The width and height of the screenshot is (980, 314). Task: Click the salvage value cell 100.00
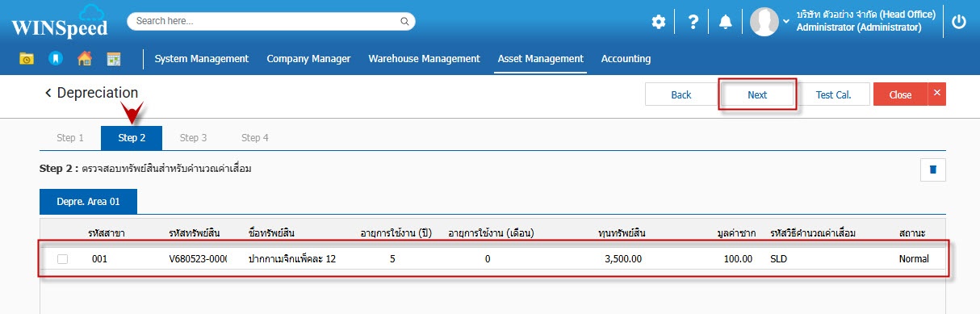click(x=738, y=259)
